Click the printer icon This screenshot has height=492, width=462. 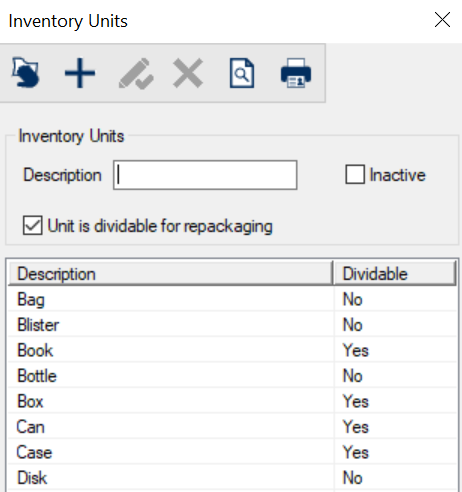pos(296,73)
